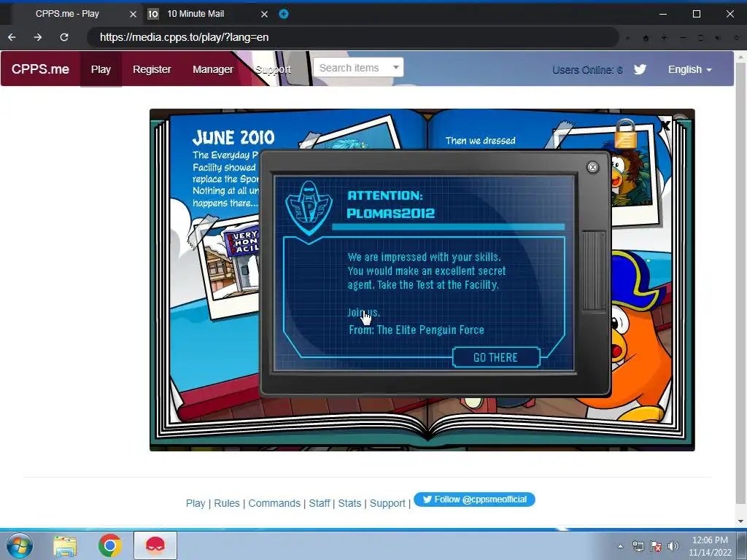Switch to the 10 Minute Mail tab
Viewport: 747px width, 560px height.
196,14
